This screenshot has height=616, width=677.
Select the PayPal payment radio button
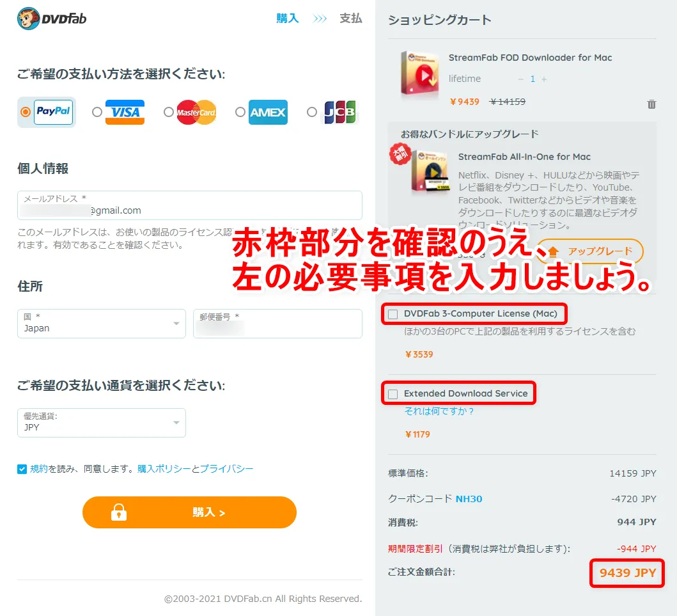26,113
